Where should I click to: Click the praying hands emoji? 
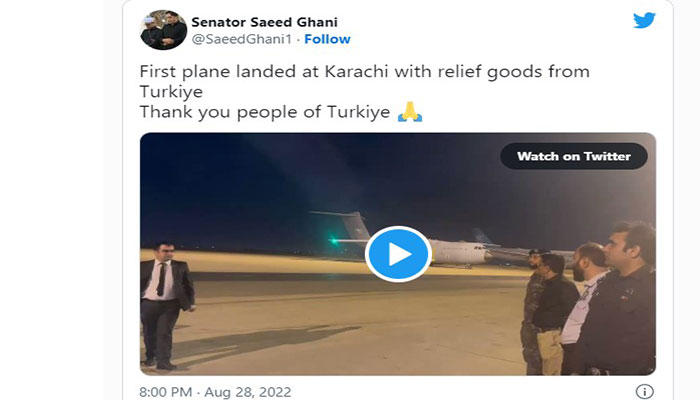click(410, 112)
